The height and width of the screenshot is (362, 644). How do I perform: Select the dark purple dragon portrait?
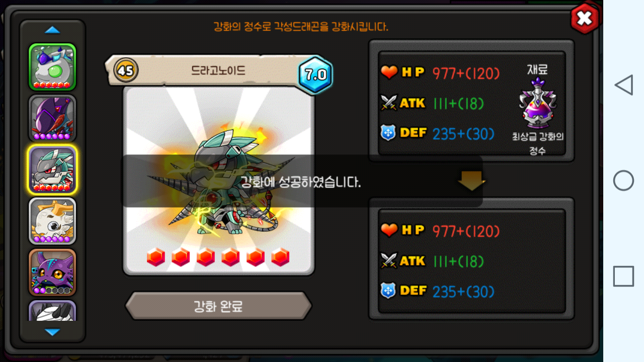pos(52,119)
